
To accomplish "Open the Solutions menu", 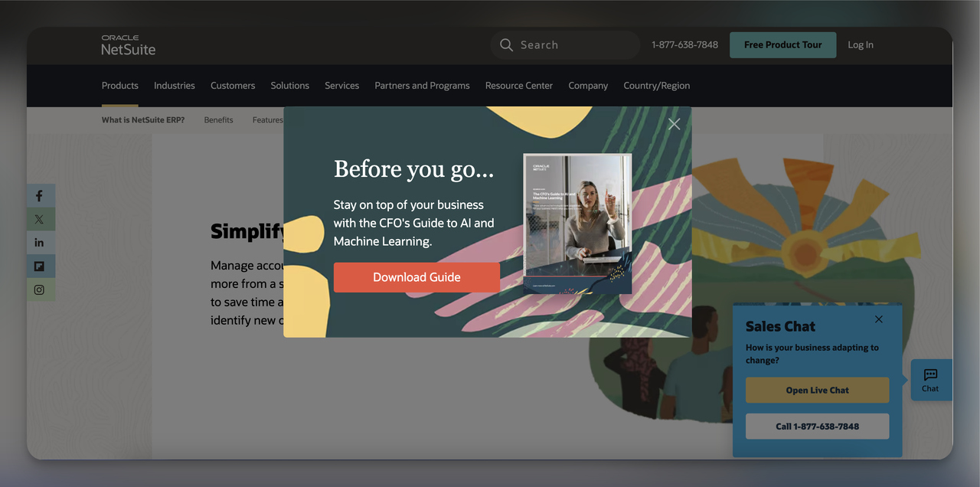I will [290, 86].
